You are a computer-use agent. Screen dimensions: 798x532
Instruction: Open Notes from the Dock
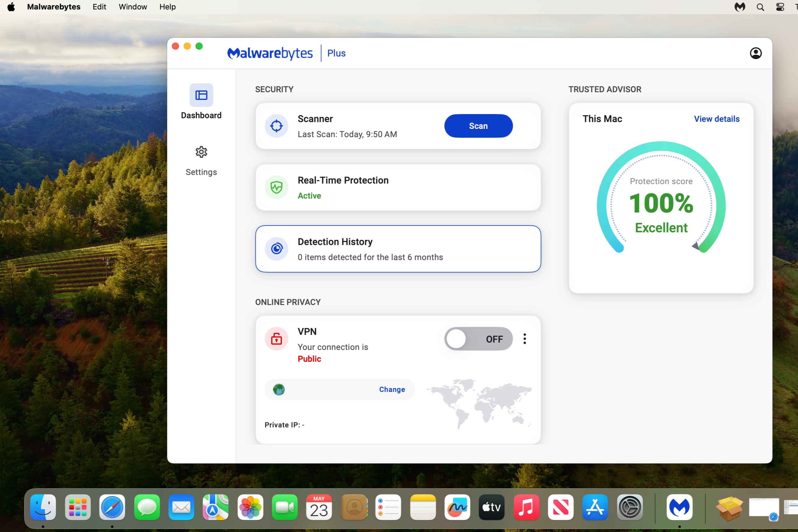[x=423, y=507]
